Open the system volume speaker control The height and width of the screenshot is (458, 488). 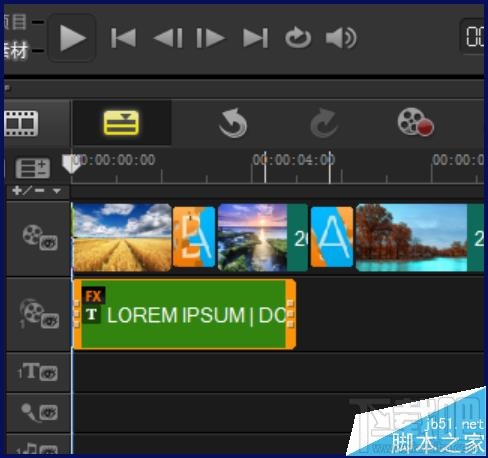tap(341, 38)
